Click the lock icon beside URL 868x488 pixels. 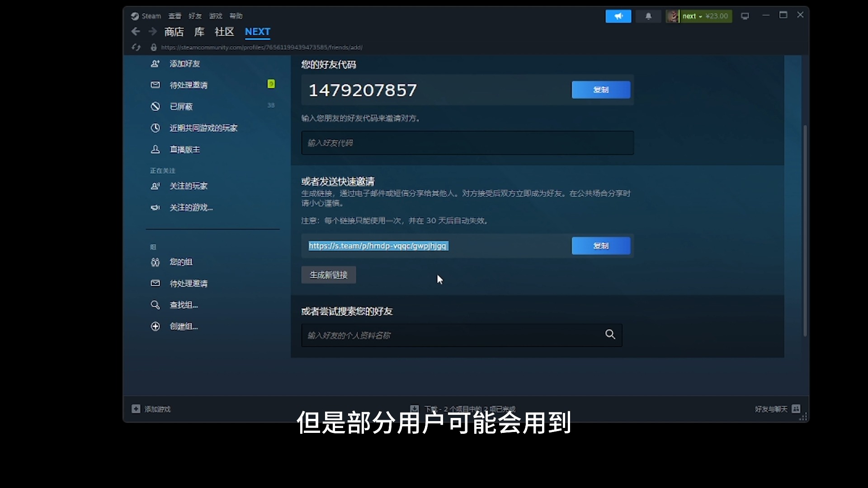(154, 47)
